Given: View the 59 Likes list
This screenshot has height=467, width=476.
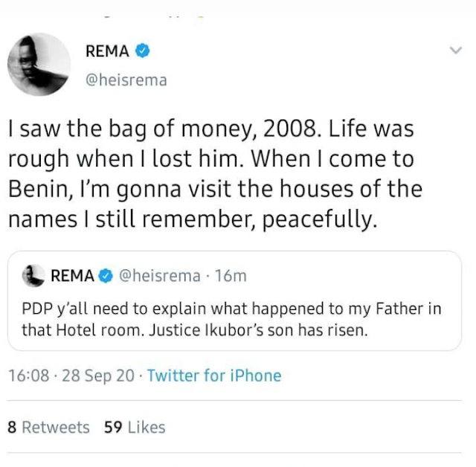Looking at the screenshot, I should tap(135, 427).
